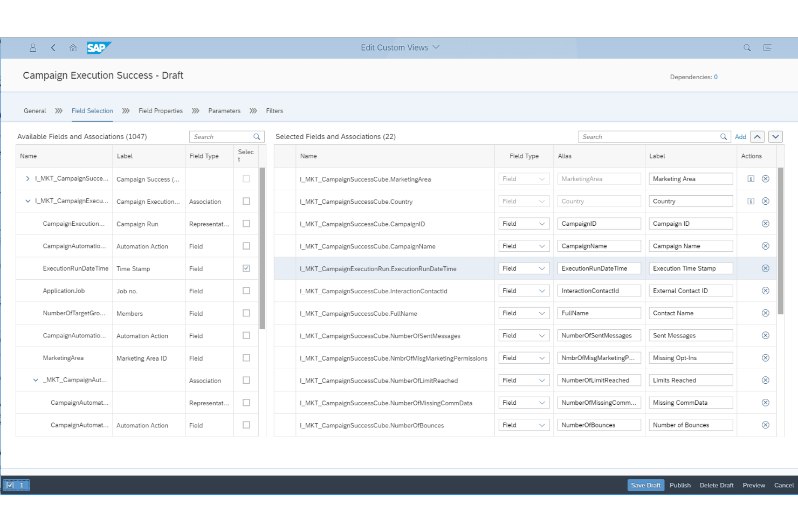The image size is (798, 532).
Task: Check the Select checkbox for the ApplicationJob row
Action: 246,290
